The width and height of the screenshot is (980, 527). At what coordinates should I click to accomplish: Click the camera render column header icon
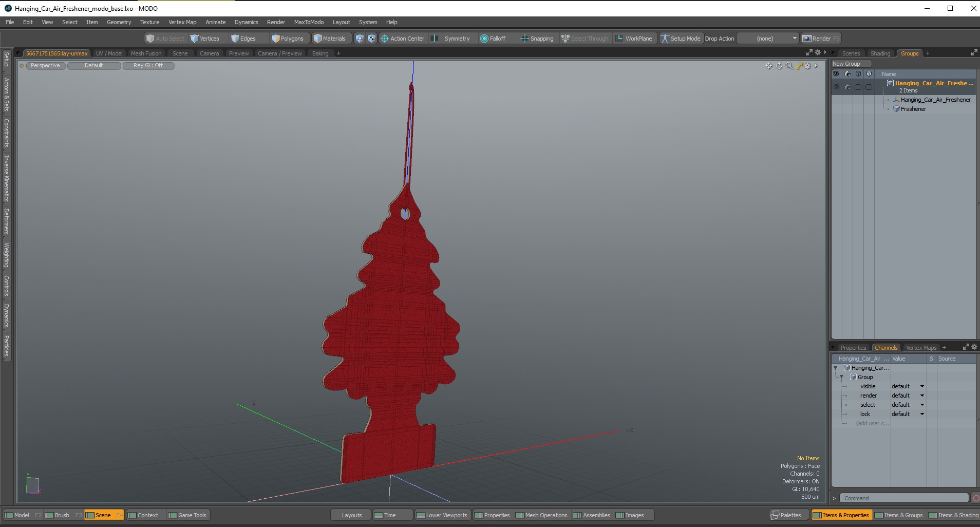click(847, 74)
